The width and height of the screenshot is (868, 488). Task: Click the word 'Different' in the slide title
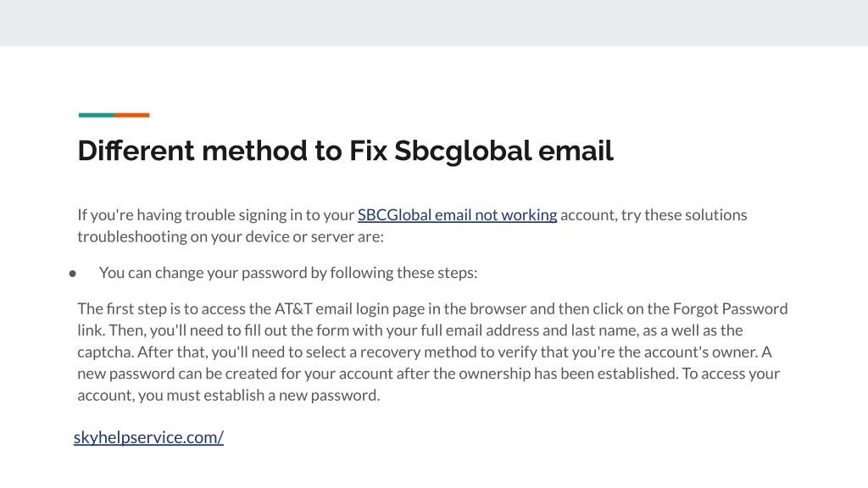pos(136,151)
